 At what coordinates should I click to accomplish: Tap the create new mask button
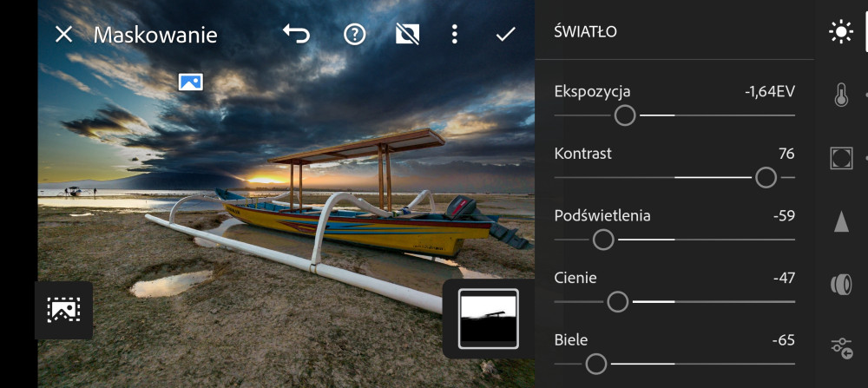63,310
